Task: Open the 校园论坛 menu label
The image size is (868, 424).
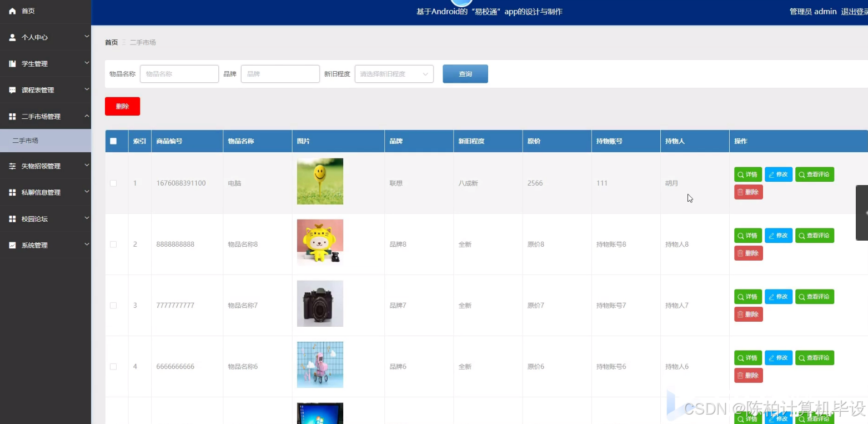Action: coord(34,219)
